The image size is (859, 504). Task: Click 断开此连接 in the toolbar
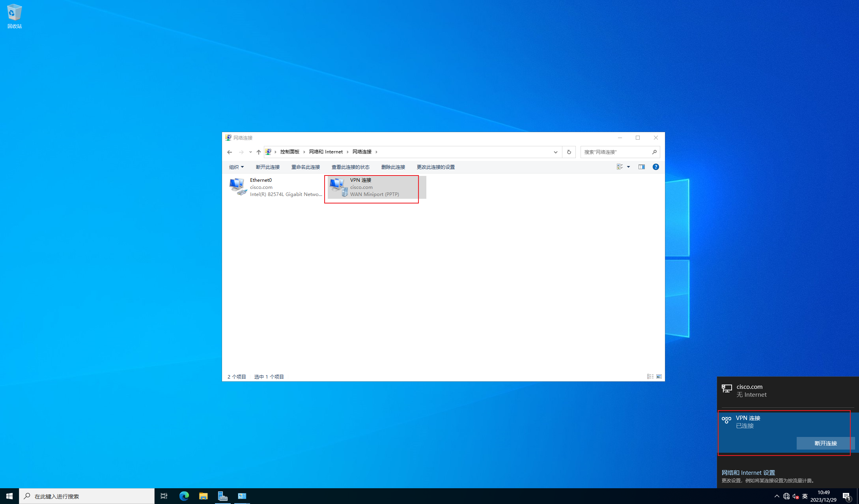(268, 167)
